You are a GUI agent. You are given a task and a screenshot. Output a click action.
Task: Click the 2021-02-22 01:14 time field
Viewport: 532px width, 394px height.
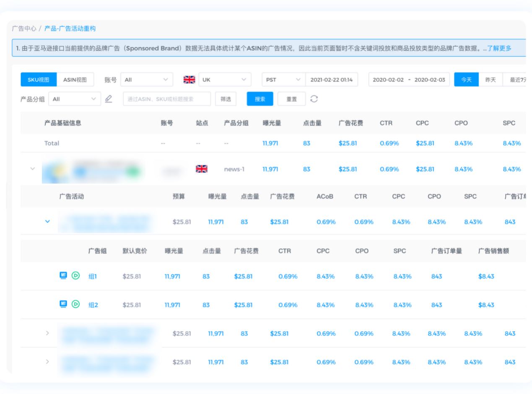(x=332, y=80)
